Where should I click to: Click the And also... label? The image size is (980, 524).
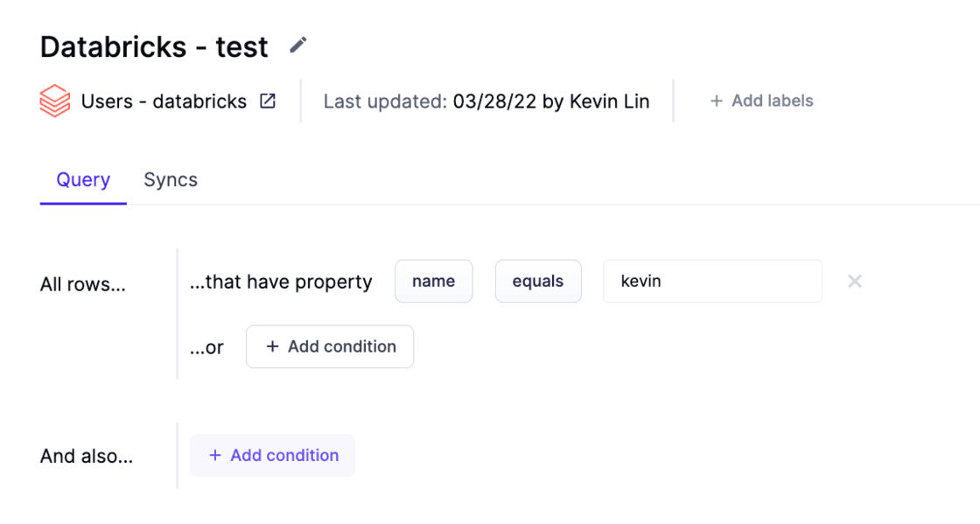87,457
